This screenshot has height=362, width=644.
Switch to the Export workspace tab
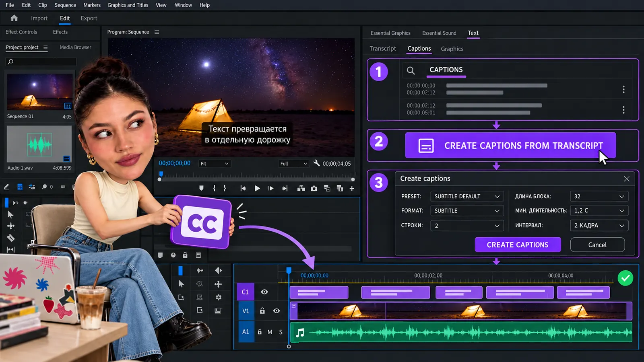pyautogui.click(x=89, y=18)
